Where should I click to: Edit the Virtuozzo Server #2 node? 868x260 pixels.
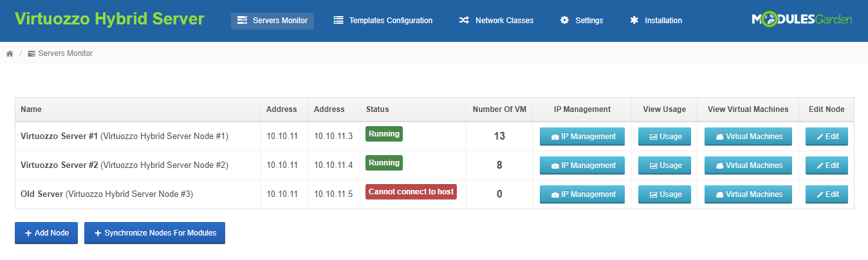click(x=827, y=165)
